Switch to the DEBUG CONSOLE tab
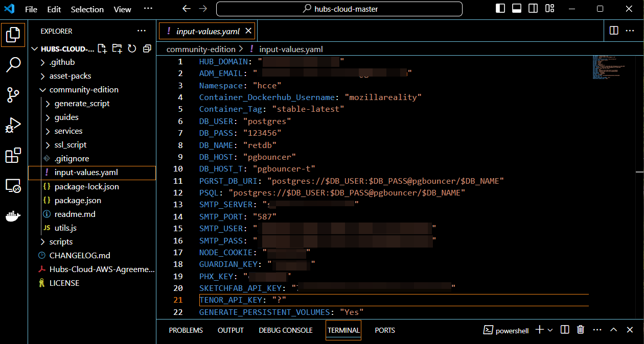644x344 pixels. coord(286,330)
